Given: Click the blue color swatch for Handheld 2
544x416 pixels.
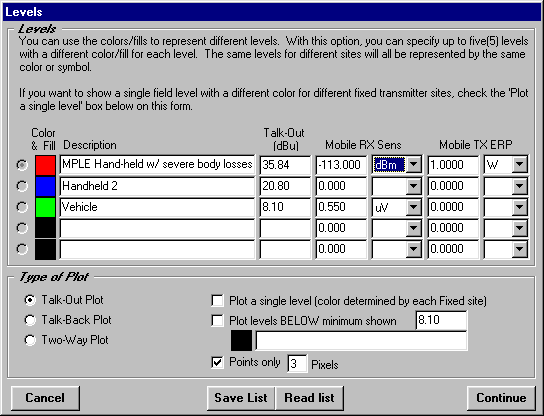Looking at the screenshot, I should coord(45,186).
